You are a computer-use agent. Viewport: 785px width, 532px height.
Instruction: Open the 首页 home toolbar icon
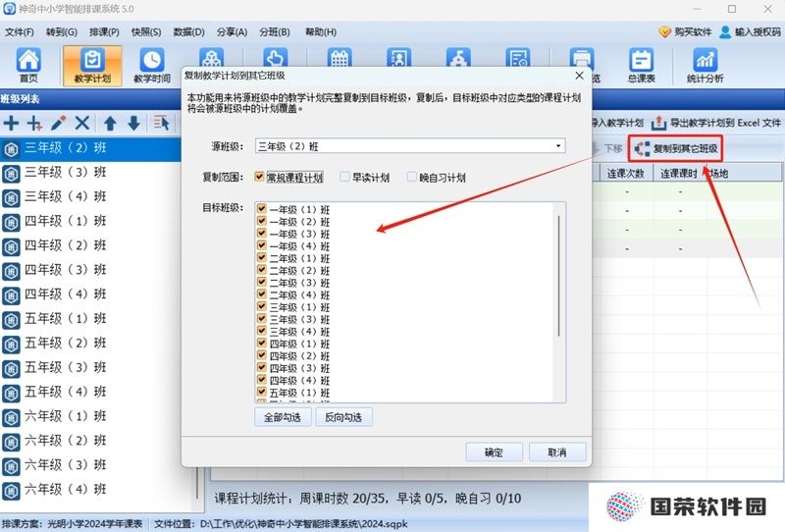pos(28,66)
